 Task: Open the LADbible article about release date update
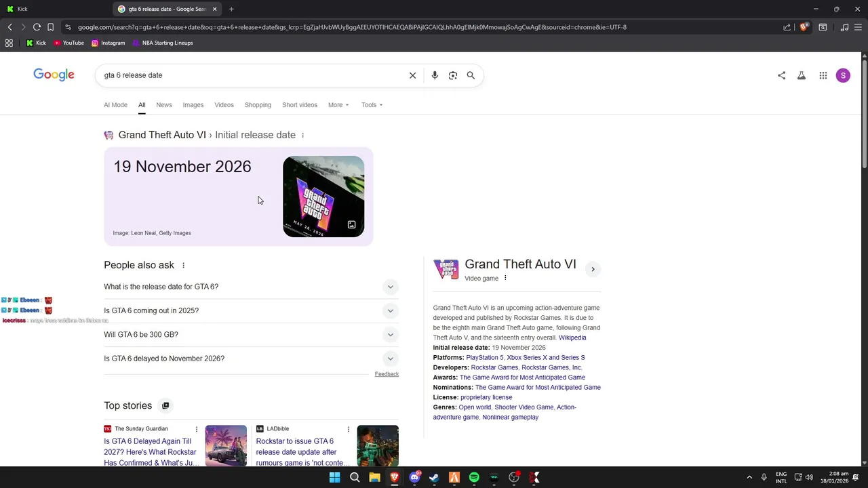click(x=302, y=452)
